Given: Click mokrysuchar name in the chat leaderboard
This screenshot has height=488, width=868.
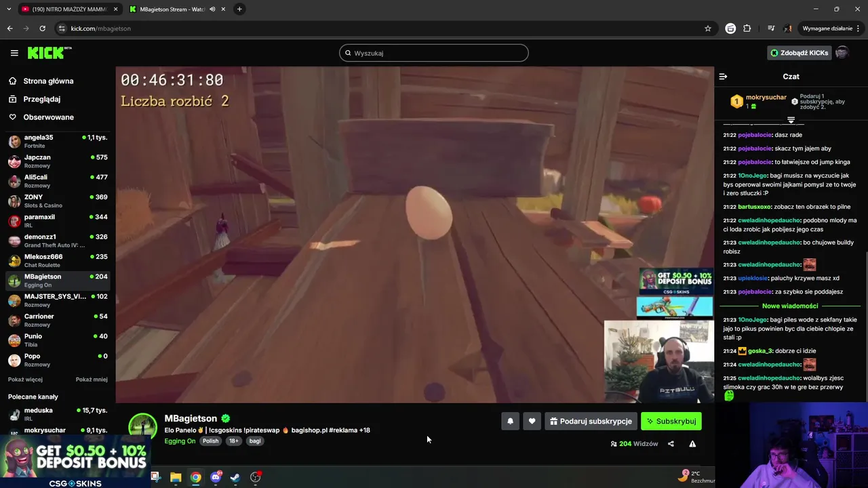Looking at the screenshot, I should [x=766, y=98].
